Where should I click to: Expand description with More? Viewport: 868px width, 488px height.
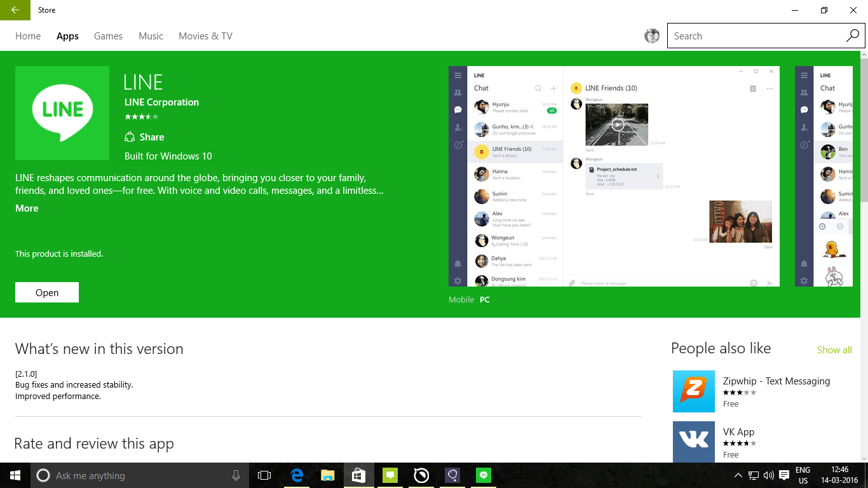point(27,208)
